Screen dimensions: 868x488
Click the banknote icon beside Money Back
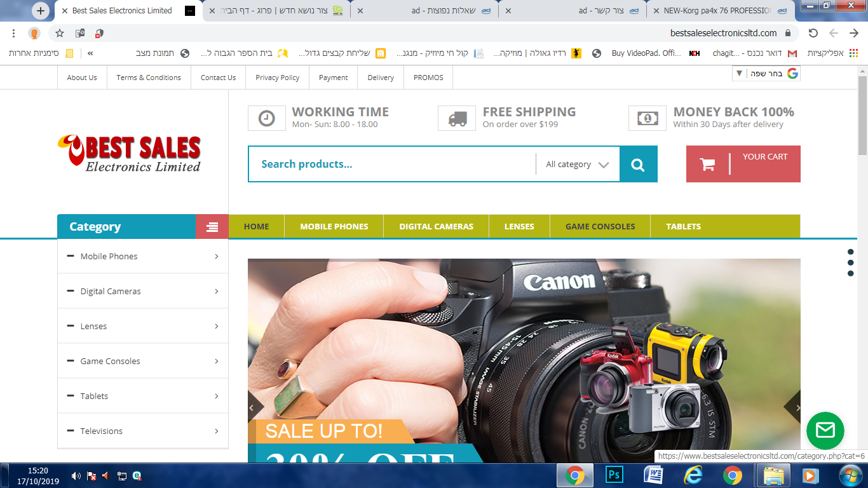648,118
